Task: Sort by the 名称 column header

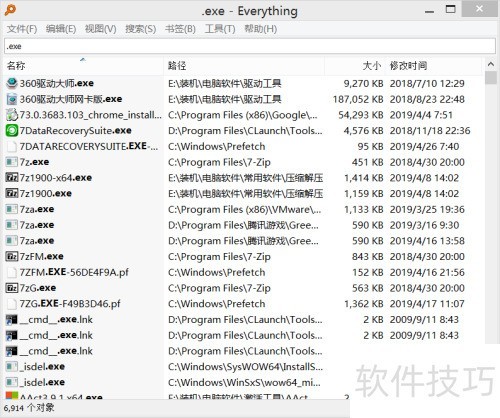Action: point(83,66)
